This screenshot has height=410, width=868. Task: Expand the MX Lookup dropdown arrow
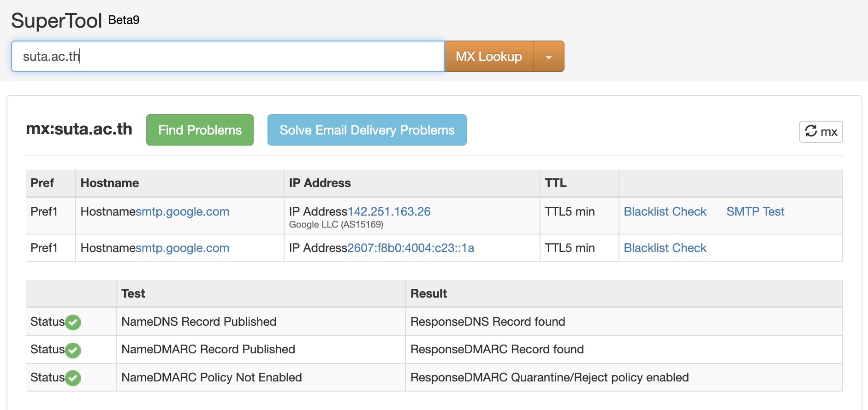click(548, 57)
